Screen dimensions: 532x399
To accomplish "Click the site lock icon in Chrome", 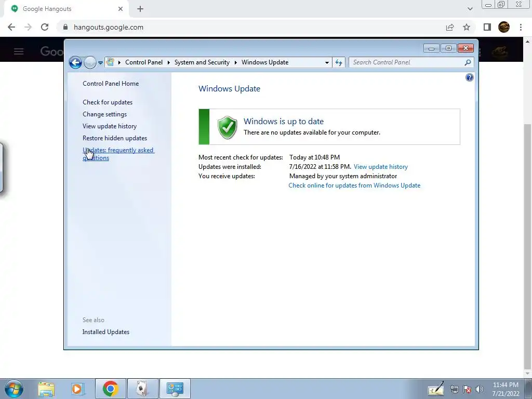I will point(65,27).
